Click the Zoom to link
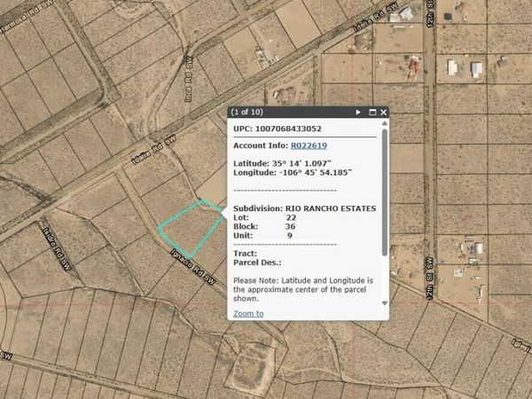 click(248, 314)
